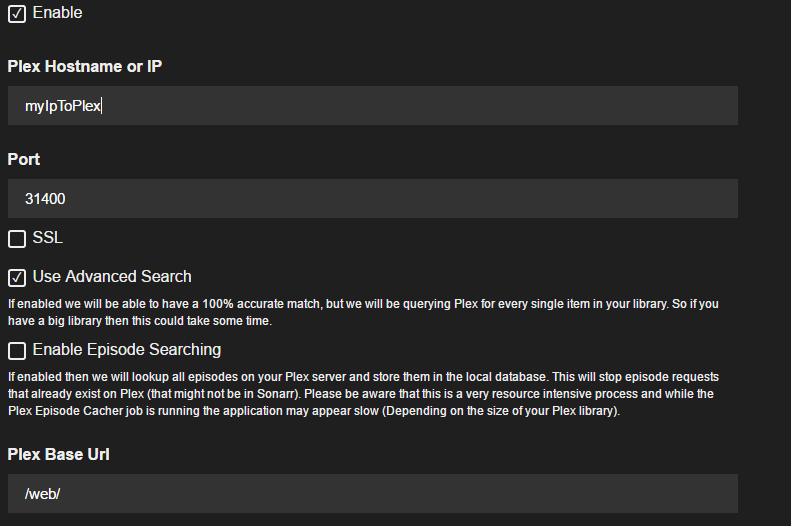Viewport: 791px width, 526px height.
Task: Tick the SSL checkbox box
Action: pos(17,239)
